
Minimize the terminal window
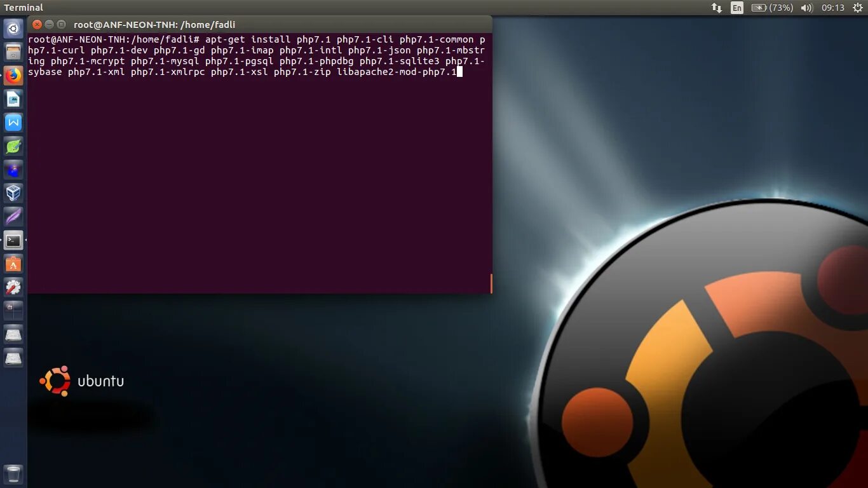[x=49, y=24]
